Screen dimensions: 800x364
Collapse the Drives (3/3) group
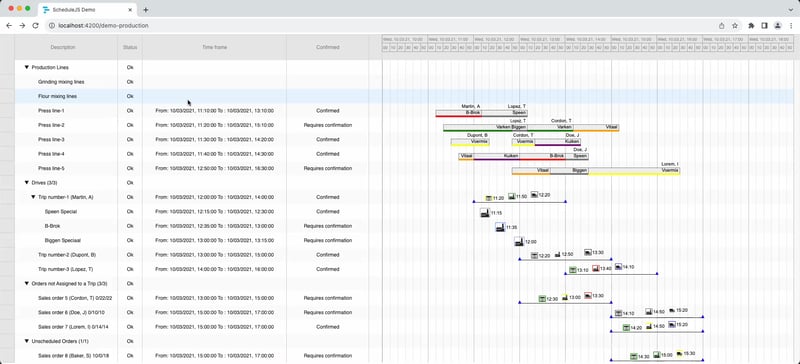click(x=27, y=182)
